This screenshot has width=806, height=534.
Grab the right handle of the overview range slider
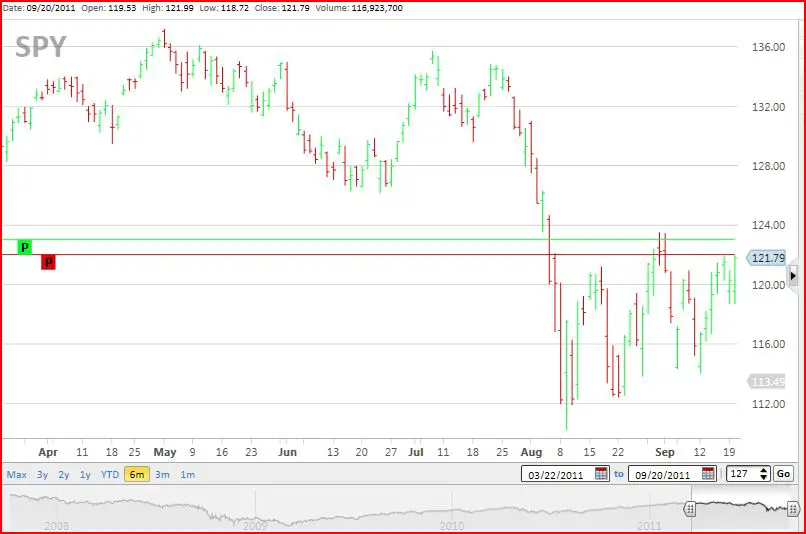794,509
